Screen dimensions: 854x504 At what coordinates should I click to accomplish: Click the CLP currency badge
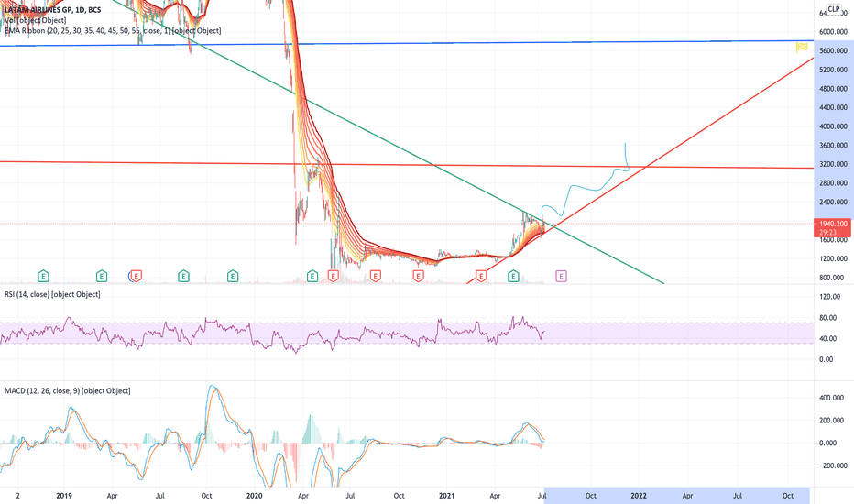click(833, 9)
